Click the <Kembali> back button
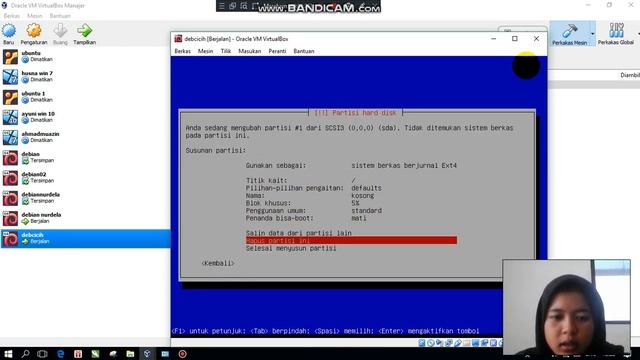640x360 pixels. click(218, 263)
